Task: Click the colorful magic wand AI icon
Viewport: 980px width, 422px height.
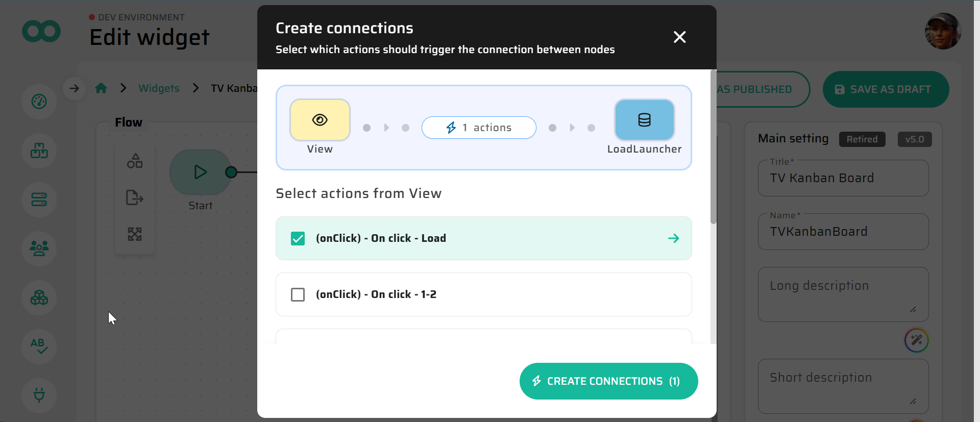Action: click(916, 340)
